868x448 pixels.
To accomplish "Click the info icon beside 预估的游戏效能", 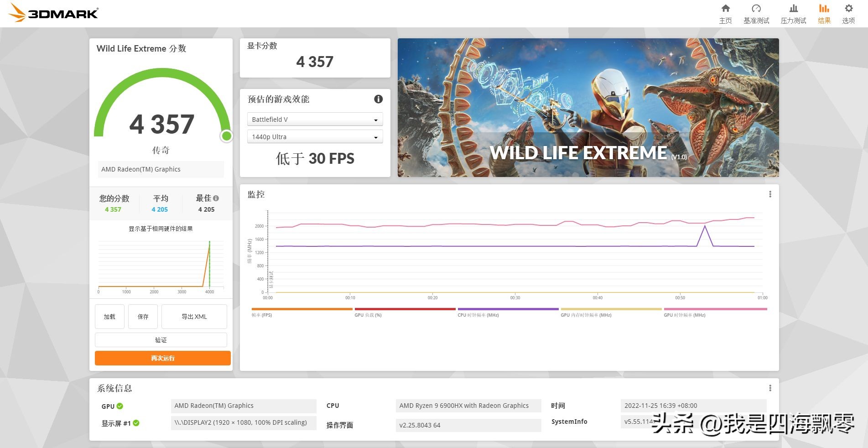I will tap(378, 99).
